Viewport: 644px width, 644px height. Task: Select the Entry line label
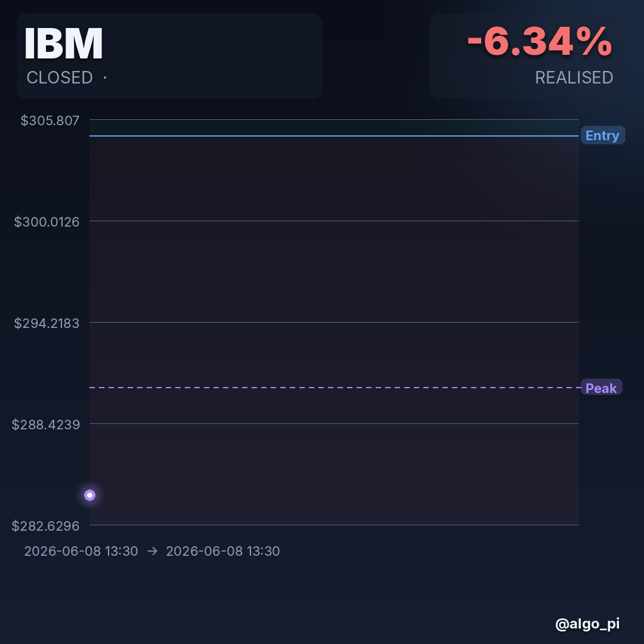(x=602, y=135)
